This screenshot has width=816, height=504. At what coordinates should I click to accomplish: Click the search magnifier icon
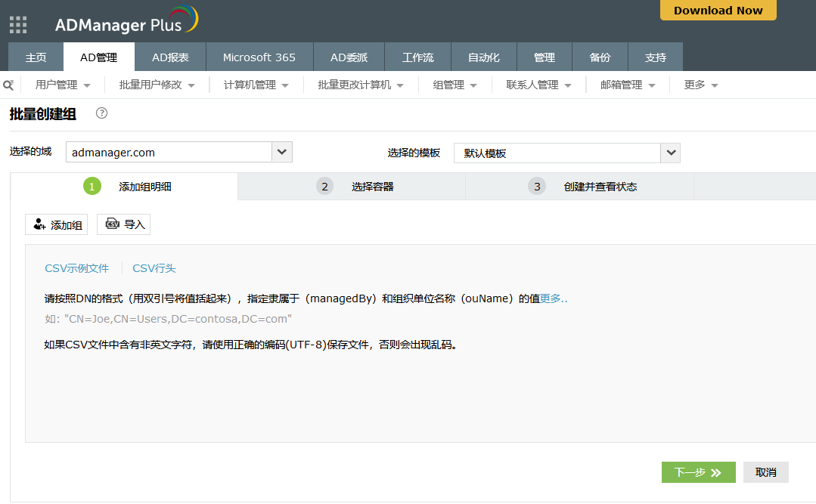(8, 85)
